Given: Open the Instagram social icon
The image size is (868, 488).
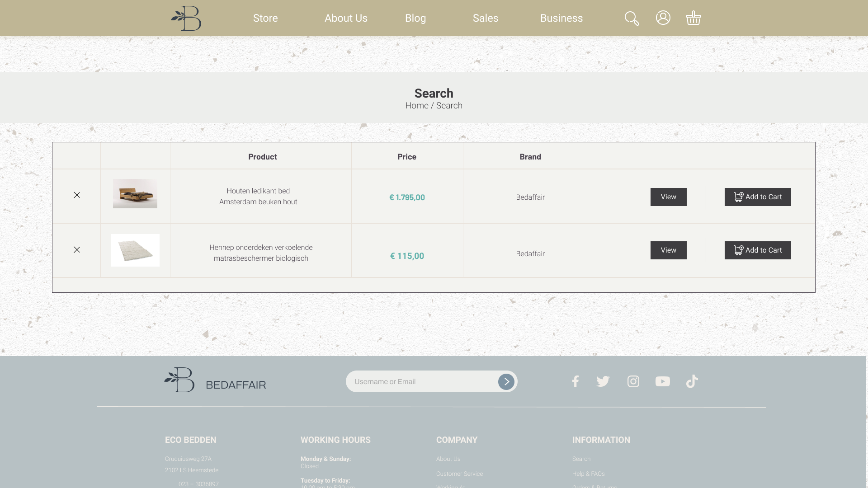Looking at the screenshot, I should pos(633,381).
